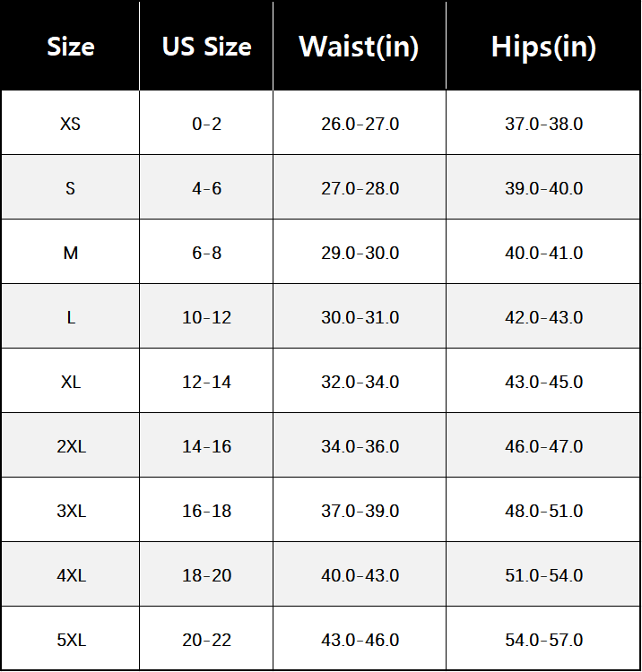Click hips value 54.0-57.0
Image resolution: width=642 pixels, height=672 pixels.
pos(543,640)
